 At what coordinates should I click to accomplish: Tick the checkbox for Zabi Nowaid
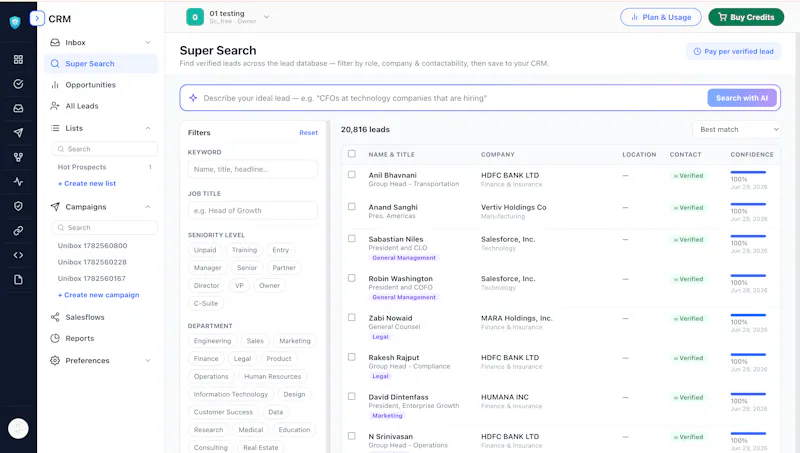click(x=352, y=317)
